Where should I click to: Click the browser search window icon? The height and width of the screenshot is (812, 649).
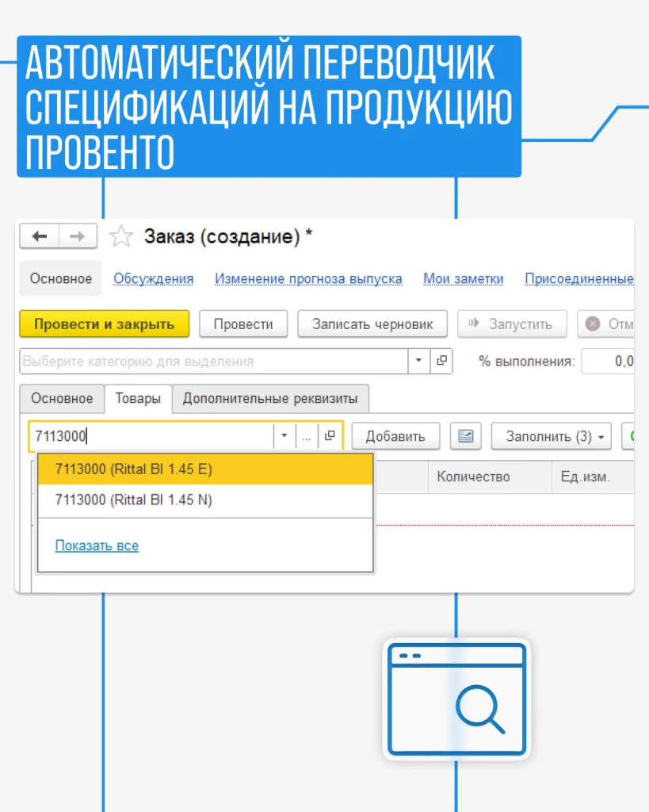pyautogui.click(x=456, y=699)
